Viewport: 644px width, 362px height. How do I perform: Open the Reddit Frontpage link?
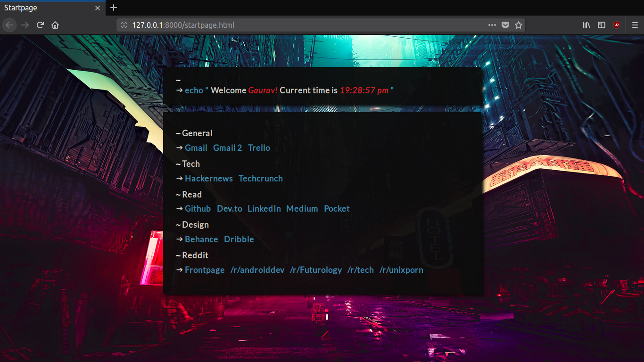pos(205,270)
